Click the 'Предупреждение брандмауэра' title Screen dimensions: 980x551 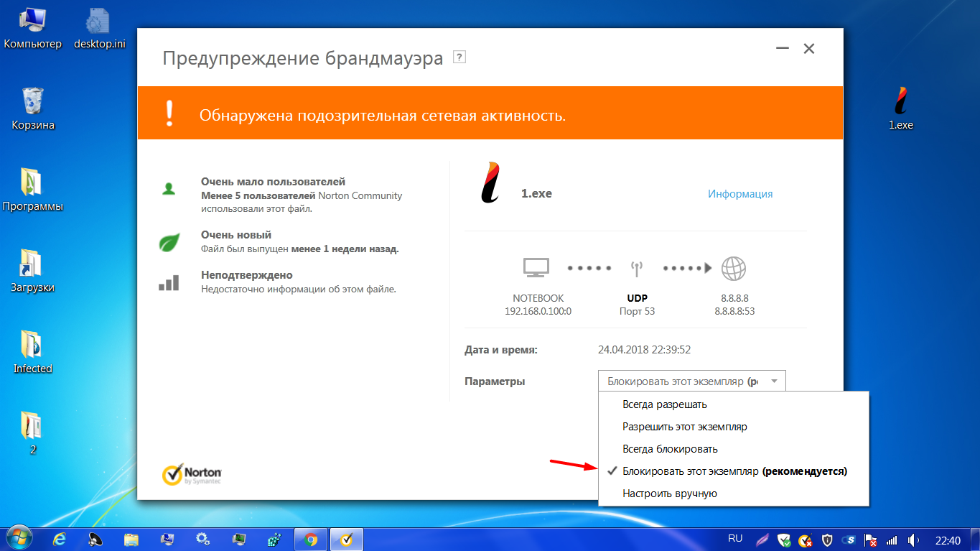coord(303,58)
